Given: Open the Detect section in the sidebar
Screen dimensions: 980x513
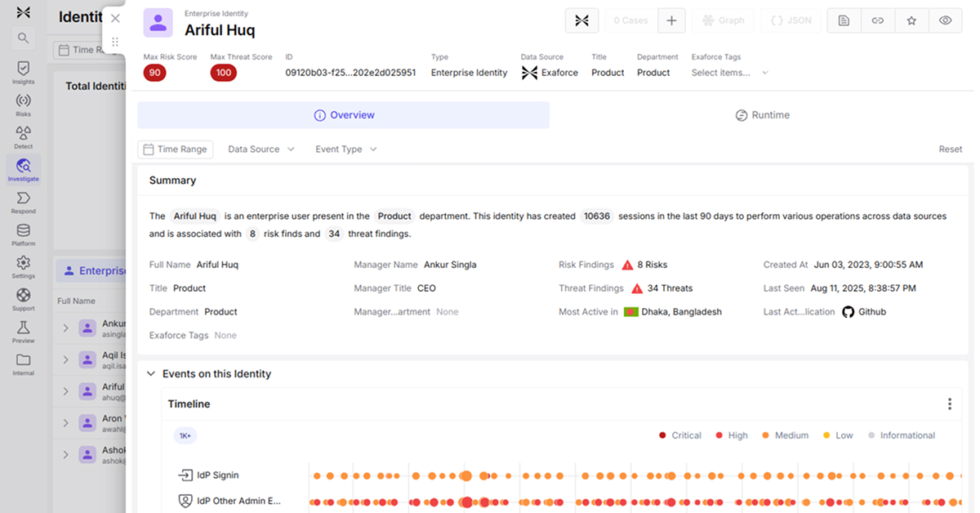Looking at the screenshot, I should [23, 137].
